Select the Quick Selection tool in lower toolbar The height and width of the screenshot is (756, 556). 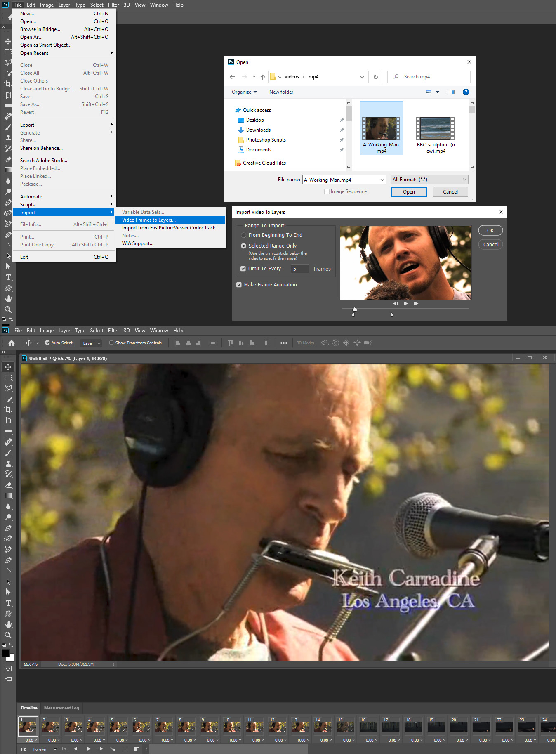point(8,399)
